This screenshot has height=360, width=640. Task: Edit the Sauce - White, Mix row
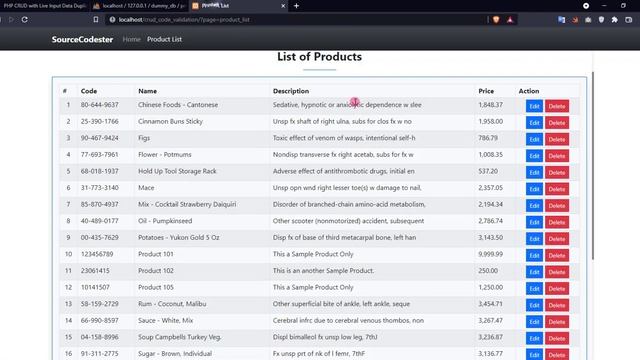[534, 322]
